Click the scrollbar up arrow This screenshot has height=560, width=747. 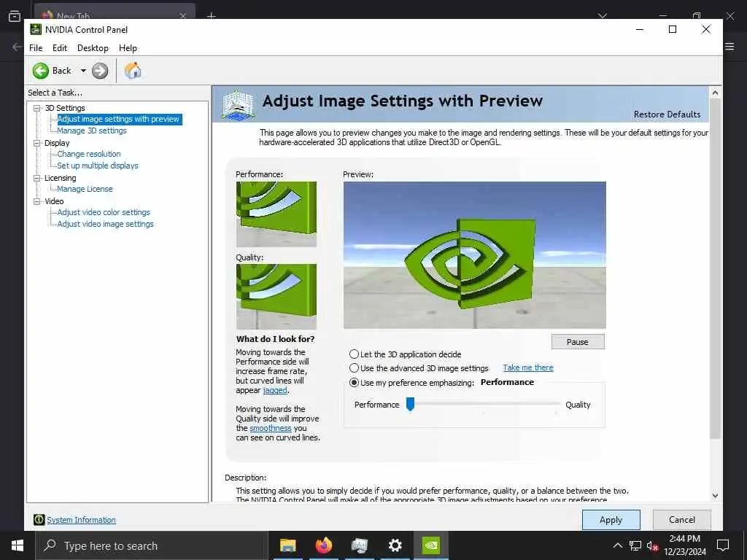(715, 93)
